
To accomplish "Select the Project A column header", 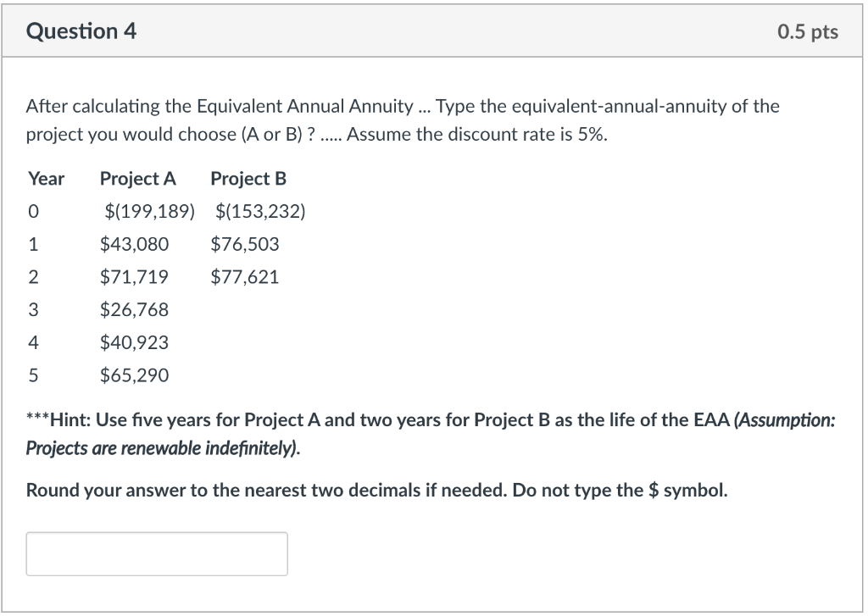I will coord(138,179).
